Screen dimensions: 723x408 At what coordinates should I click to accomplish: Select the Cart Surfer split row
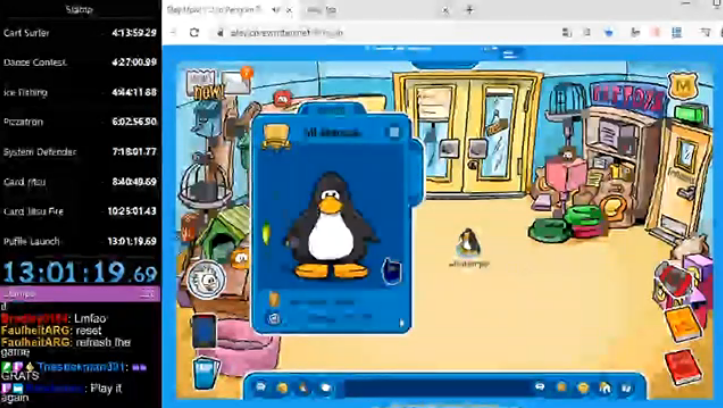80,33
